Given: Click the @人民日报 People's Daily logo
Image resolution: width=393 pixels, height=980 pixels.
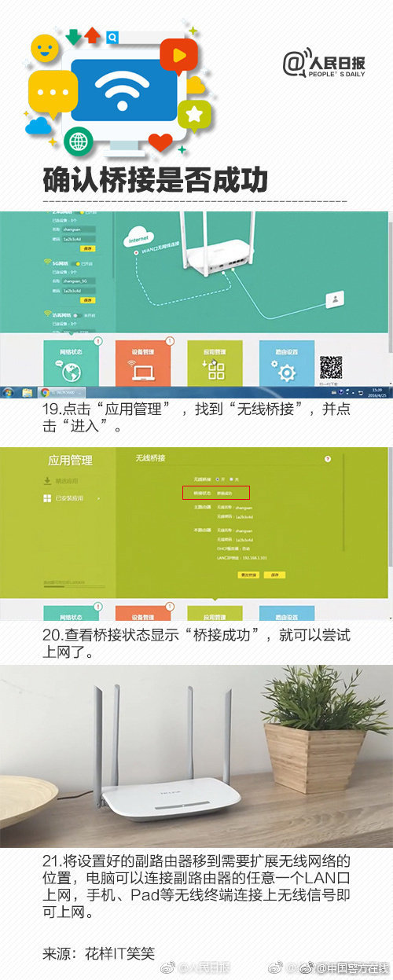Looking at the screenshot, I should 324,63.
